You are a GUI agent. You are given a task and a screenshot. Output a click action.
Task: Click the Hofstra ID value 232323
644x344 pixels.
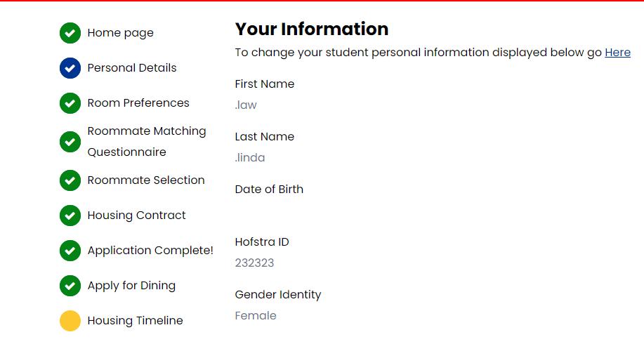pos(254,263)
